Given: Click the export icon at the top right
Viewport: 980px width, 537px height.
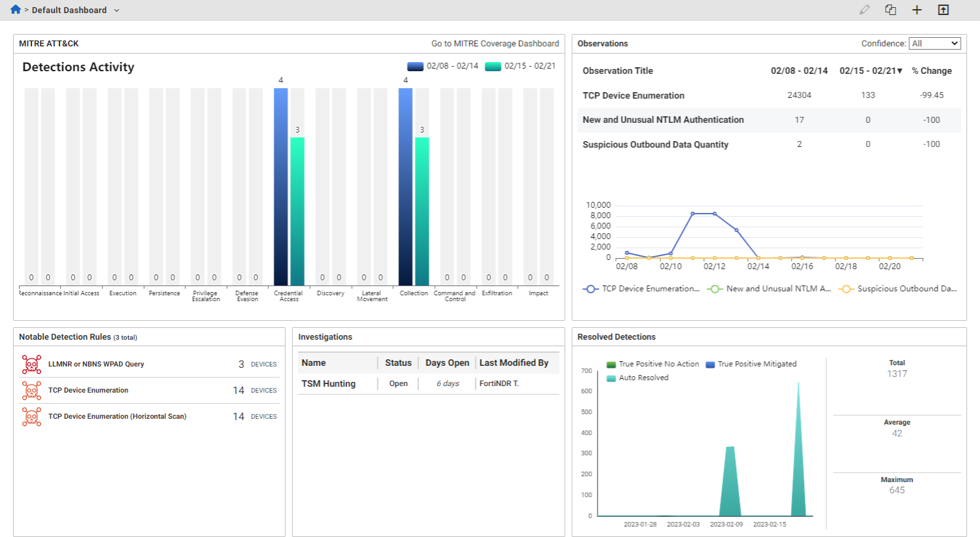Looking at the screenshot, I should [x=943, y=10].
